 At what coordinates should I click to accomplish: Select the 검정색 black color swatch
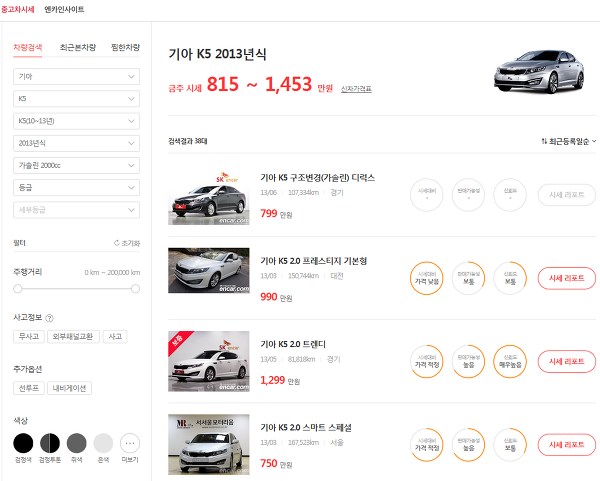pyautogui.click(x=23, y=443)
